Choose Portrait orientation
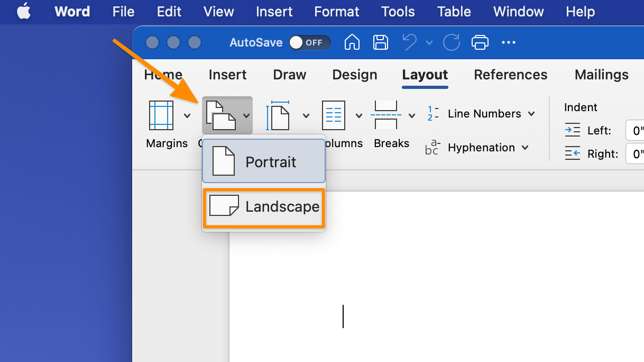Screen dimensions: 644x362 click(264, 161)
